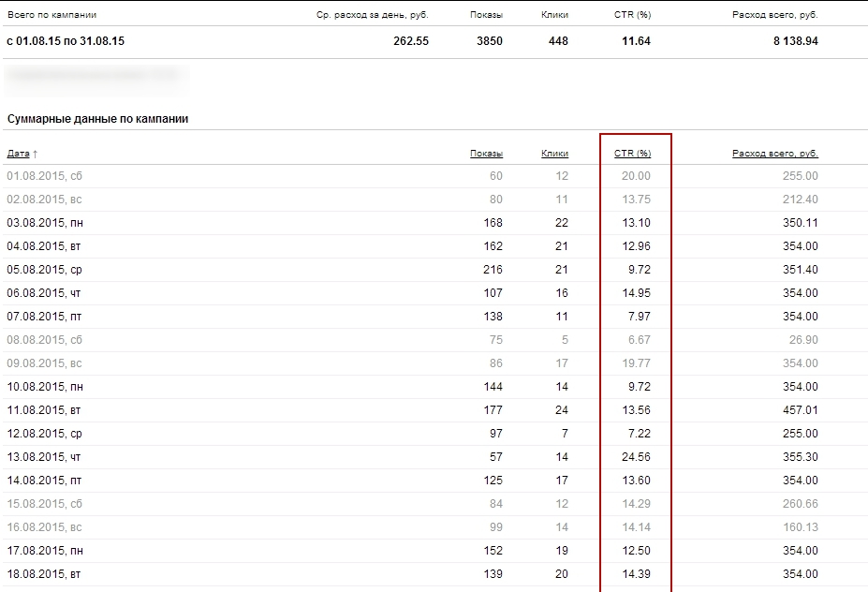Sort by the Показы column header
Image resolution: width=868 pixels, height=592 pixels.
(x=486, y=154)
